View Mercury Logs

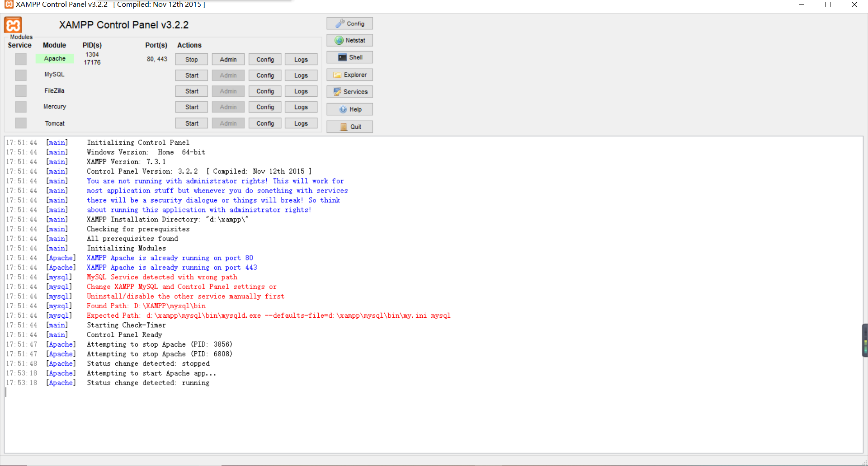pos(301,107)
